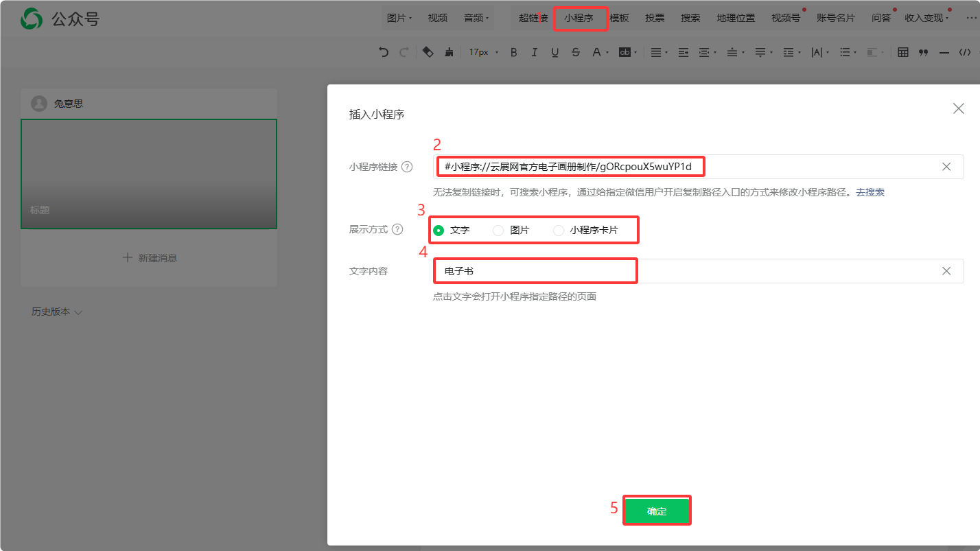980x551 pixels.
Task: Open the font color picker
Action: coord(596,52)
